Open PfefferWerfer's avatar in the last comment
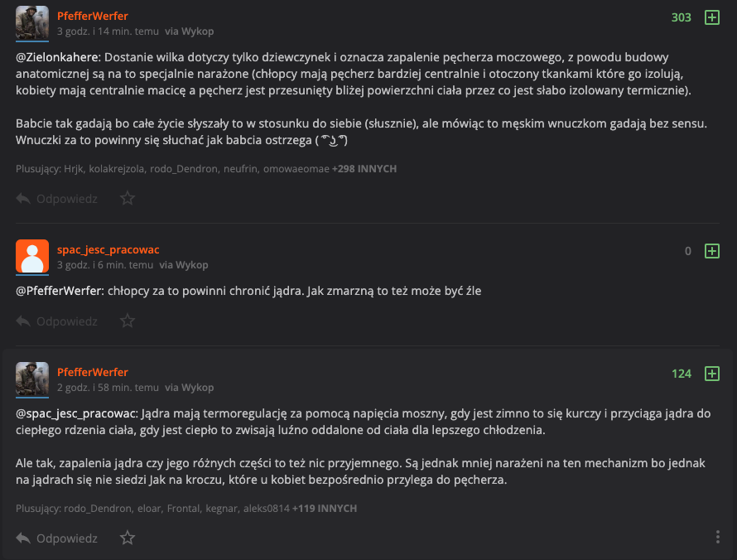This screenshot has height=560, width=737. pos(32,379)
